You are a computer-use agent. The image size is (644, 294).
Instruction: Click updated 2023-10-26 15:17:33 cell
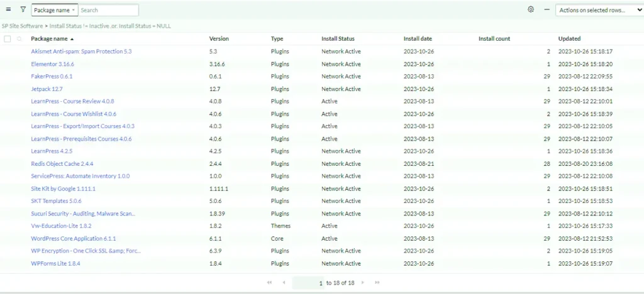586,226
